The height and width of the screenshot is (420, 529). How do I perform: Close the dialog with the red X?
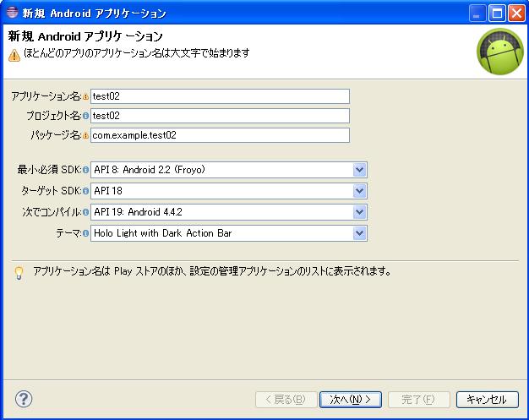point(516,14)
